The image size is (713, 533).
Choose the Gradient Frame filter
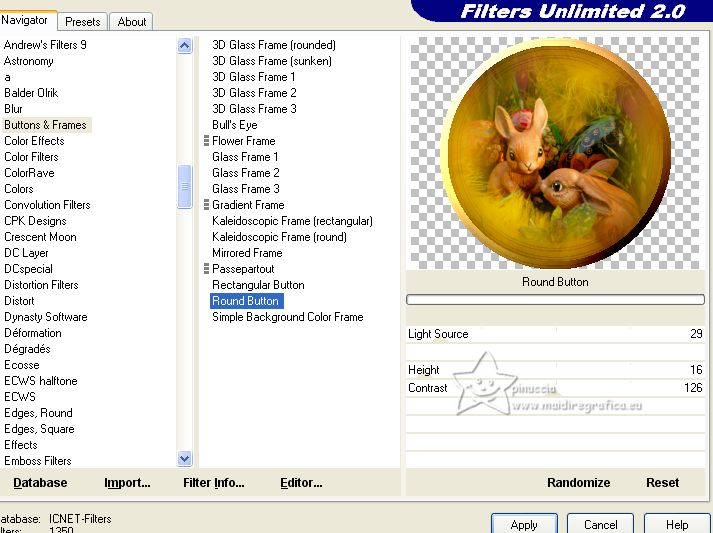pos(248,205)
